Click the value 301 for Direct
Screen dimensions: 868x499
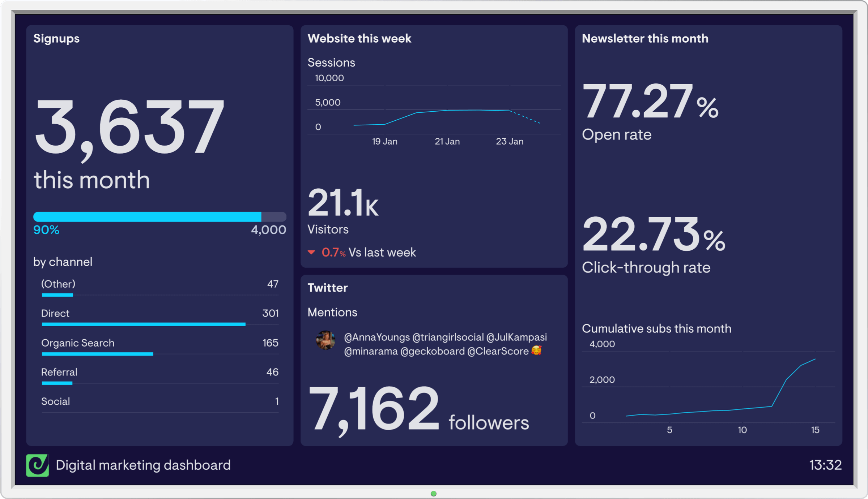coord(271,313)
